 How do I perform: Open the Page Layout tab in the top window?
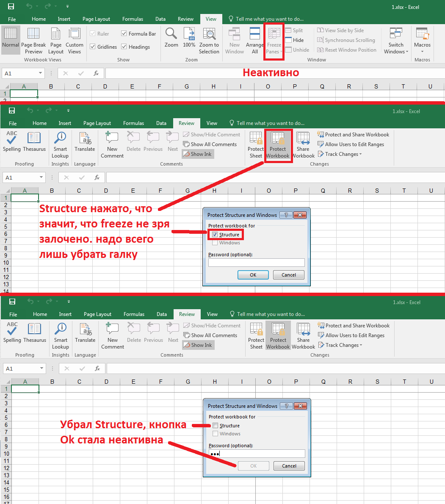point(96,19)
